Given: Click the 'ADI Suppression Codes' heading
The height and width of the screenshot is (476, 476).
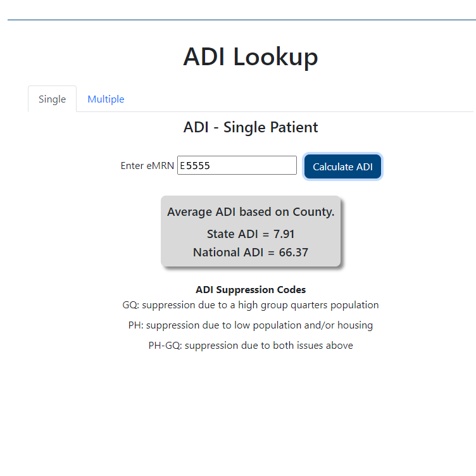Looking at the screenshot, I should pyautogui.click(x=251, y=290).
